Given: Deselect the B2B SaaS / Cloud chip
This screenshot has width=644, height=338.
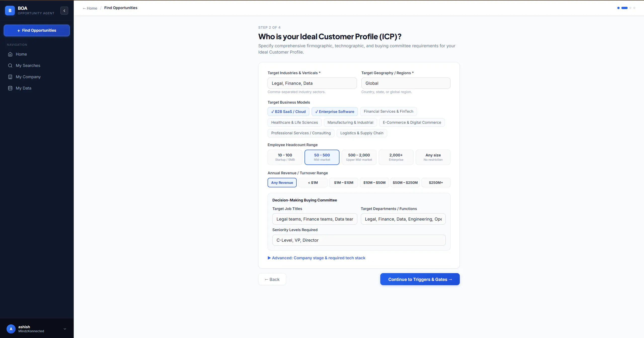Looking at the screenshot, I should point(288,112).
